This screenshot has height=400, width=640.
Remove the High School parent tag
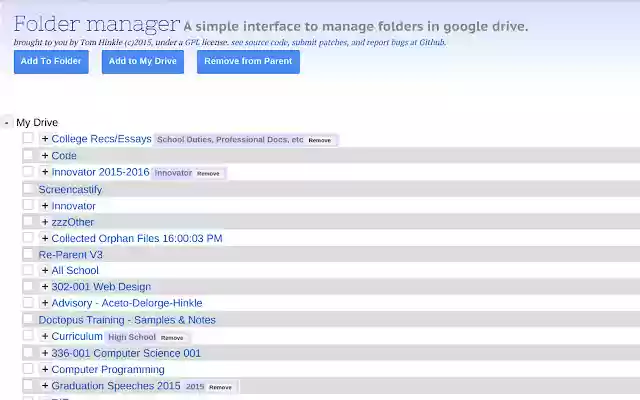[172, 338]
